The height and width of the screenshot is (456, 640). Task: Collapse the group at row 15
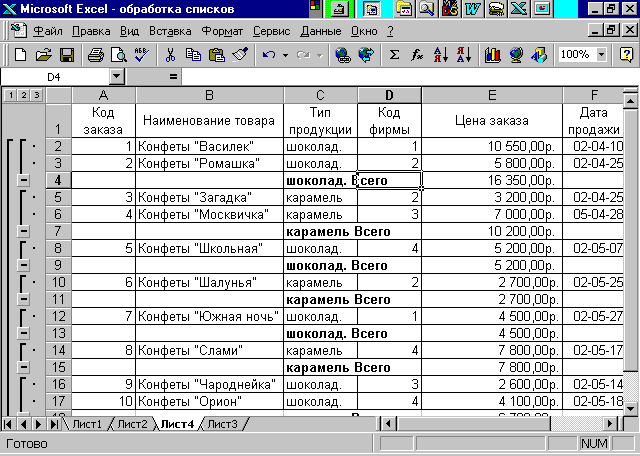(x=24, y=367)
